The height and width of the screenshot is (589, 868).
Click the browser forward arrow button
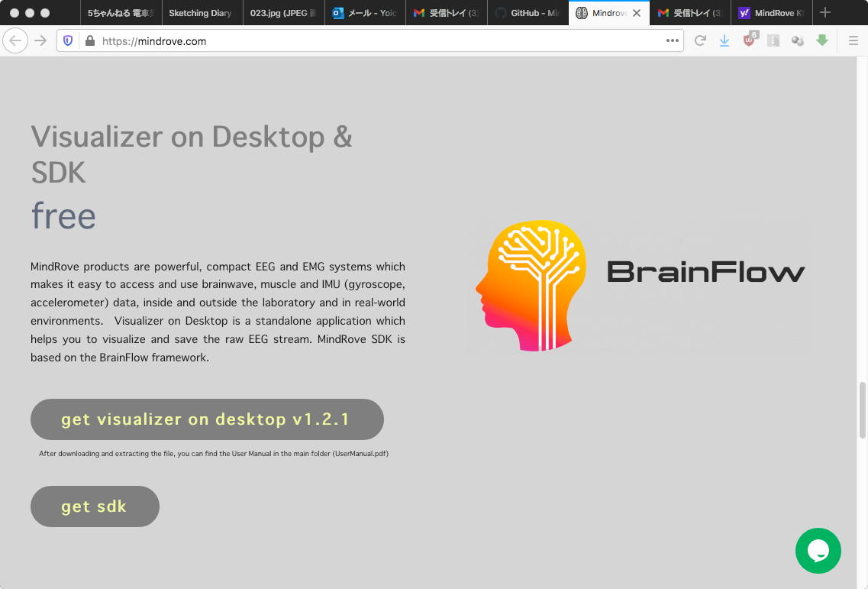coord(40,40)
